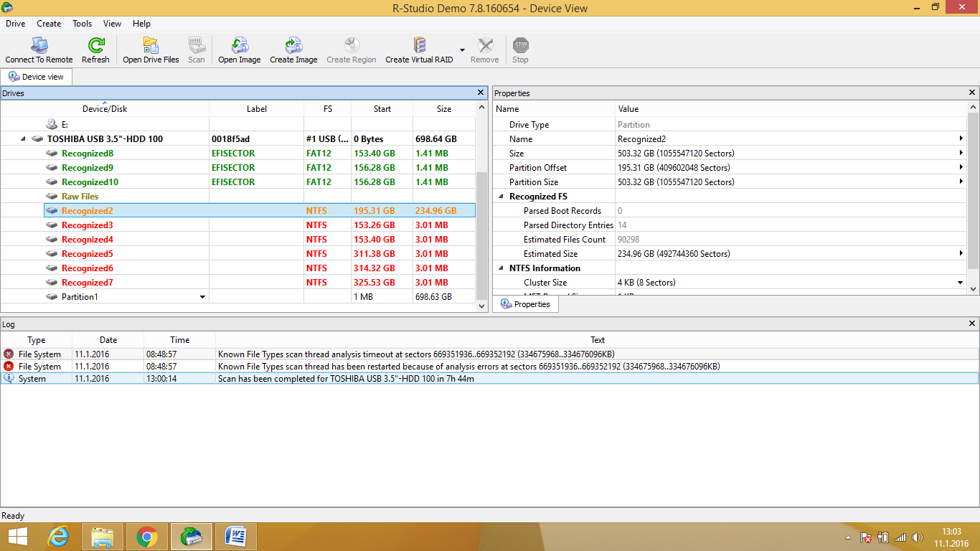Screen dimensions: 980x551
Task: Expand the arrow on the Partition Offset row
Action: (961, 168)
